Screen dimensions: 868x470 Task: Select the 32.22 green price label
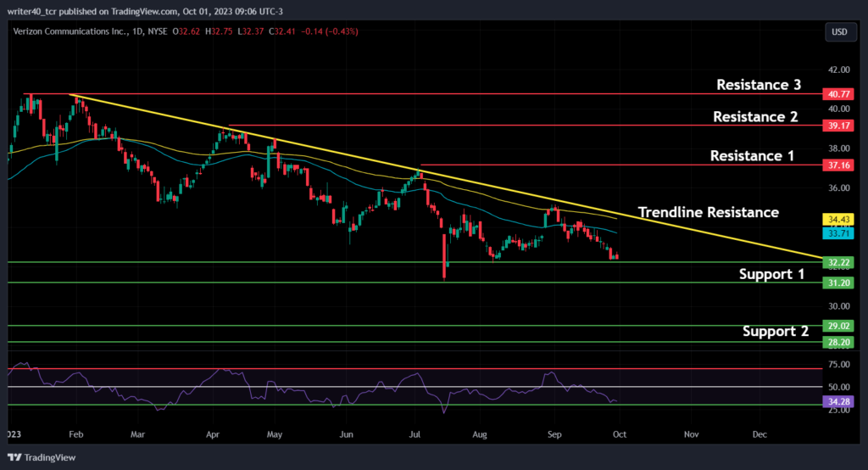click(838, 263)
